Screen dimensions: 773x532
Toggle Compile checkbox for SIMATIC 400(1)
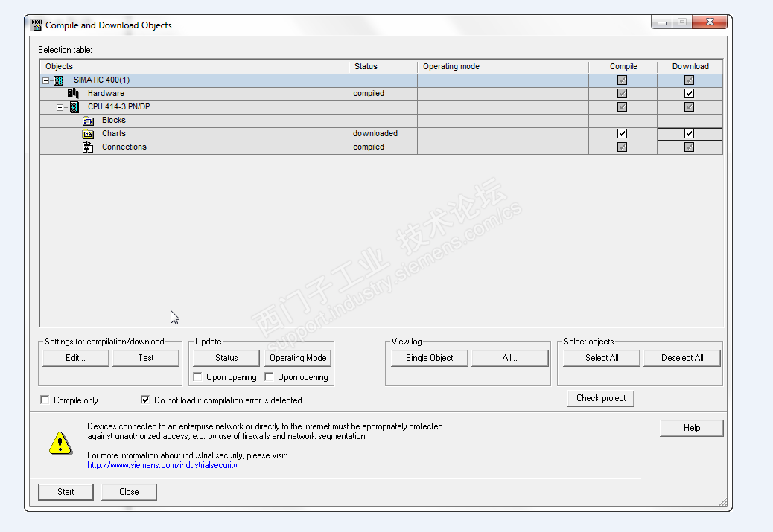point(622,80)
